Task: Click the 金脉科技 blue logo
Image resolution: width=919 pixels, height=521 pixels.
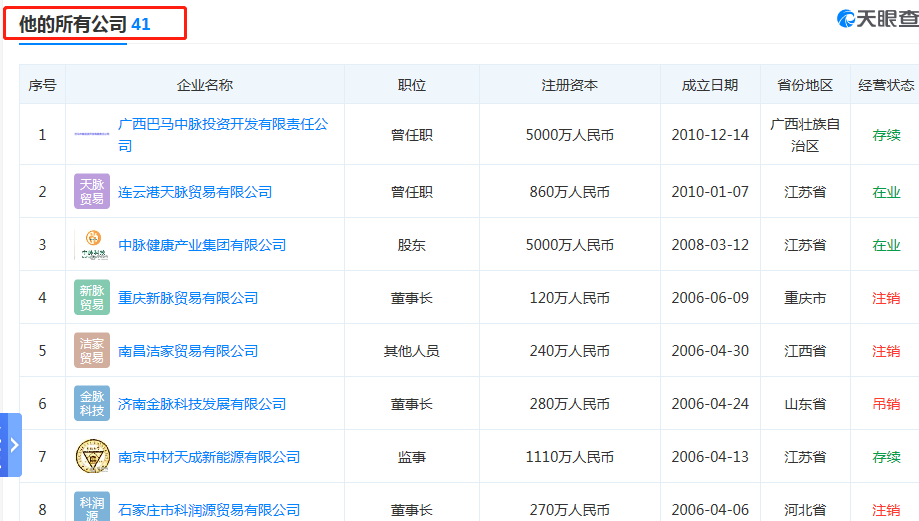Action: pyautogui.click(x=92, y=403)
